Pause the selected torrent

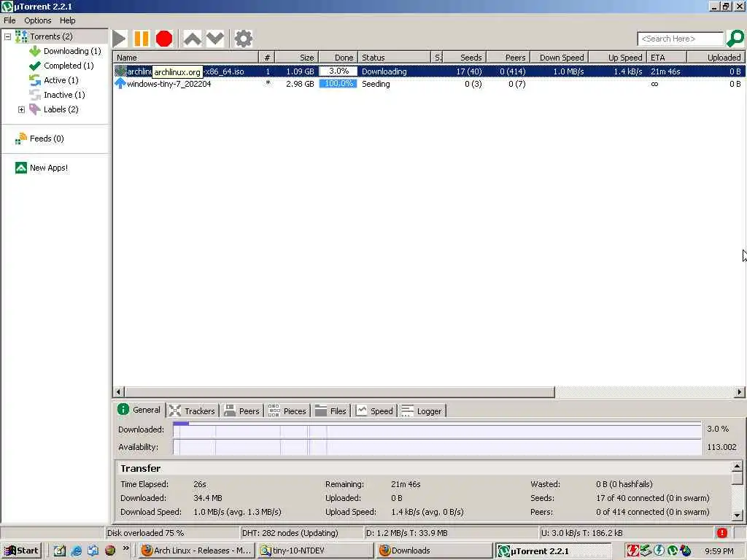142,39
